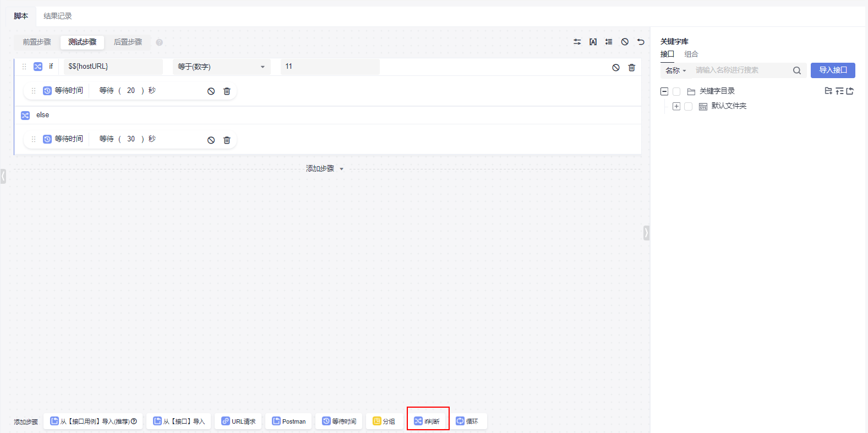
Task: Click the shuffle icon beside else
Action: [x=25, y=116]
